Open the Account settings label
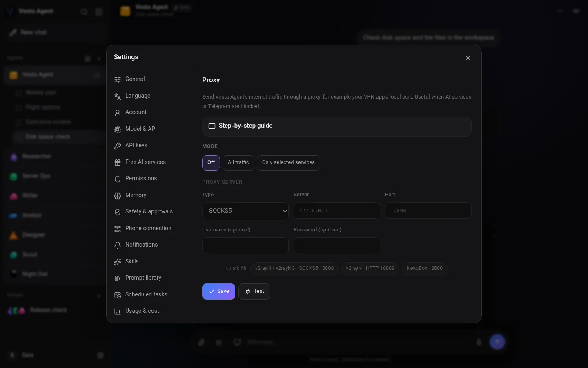The image size is (588, 368). (x=136, y=112)
